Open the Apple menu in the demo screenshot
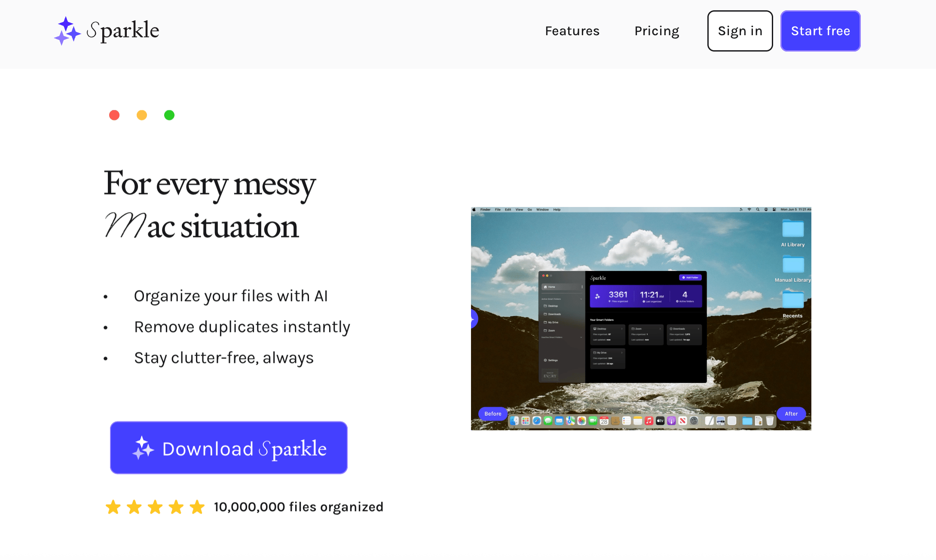Screen dimensions: 936x560 point(474,210)
